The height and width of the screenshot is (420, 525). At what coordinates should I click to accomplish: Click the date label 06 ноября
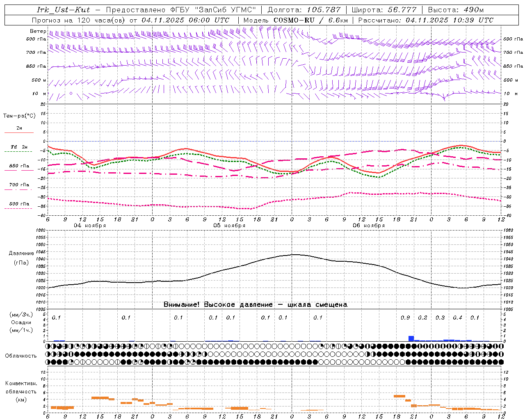[x=369, y=226]
